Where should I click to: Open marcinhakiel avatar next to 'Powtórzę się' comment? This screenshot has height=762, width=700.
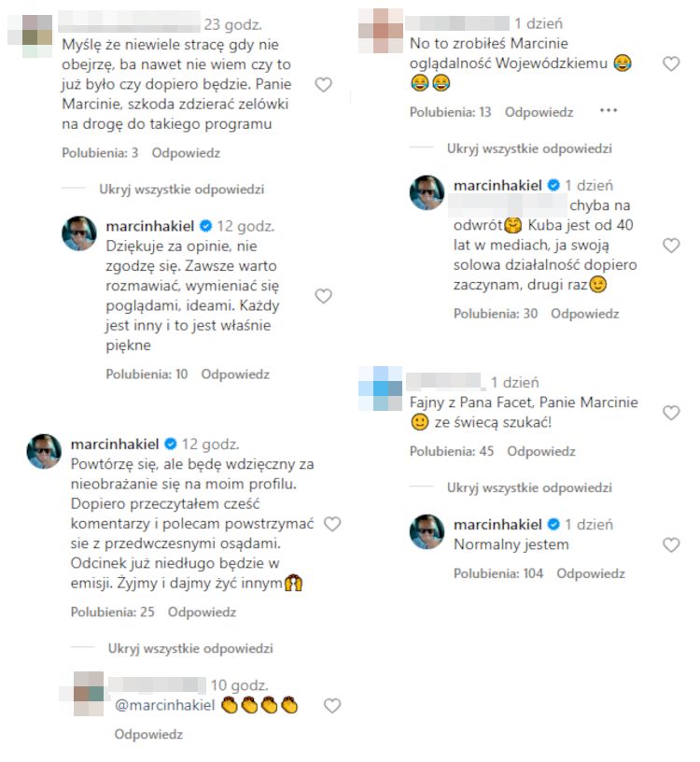[44, 451]
